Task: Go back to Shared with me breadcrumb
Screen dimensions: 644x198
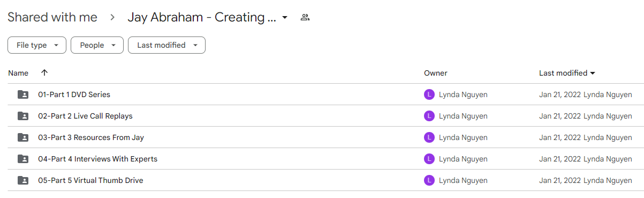Action: point(52,17)
